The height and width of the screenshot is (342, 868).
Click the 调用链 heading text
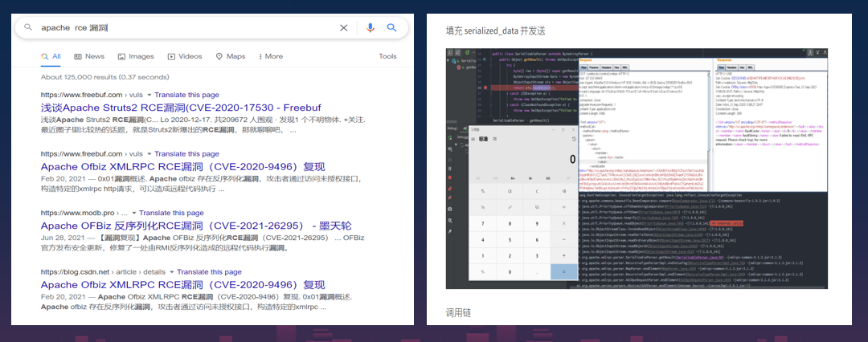pos(458,312)
